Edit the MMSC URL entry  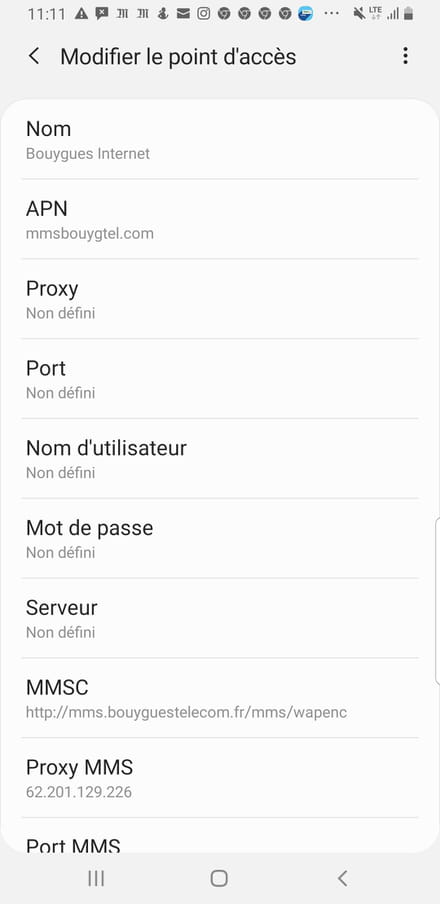pyautogui.click(x=220, y=698)
